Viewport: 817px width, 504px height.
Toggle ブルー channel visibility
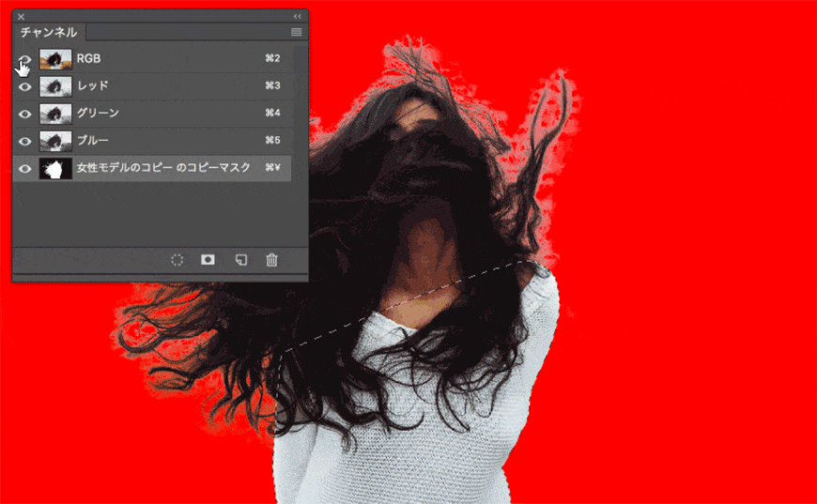coord(24,141)
